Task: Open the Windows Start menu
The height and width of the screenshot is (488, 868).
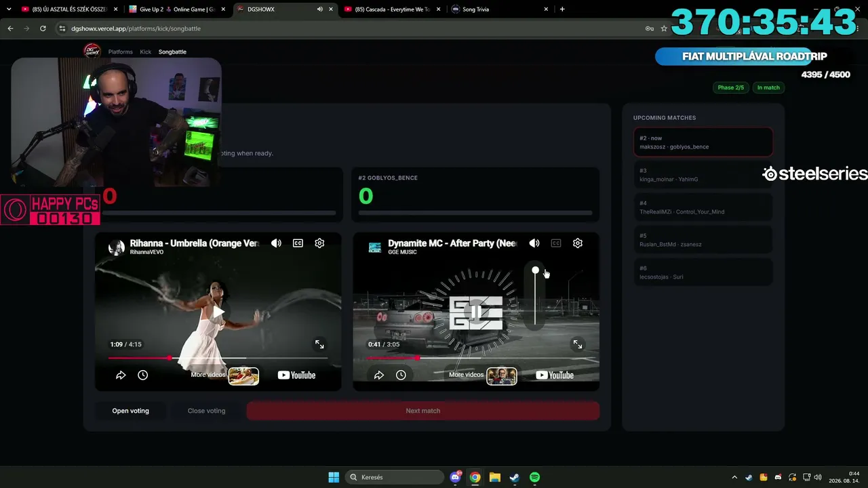Action: click(x=334, y=477)
